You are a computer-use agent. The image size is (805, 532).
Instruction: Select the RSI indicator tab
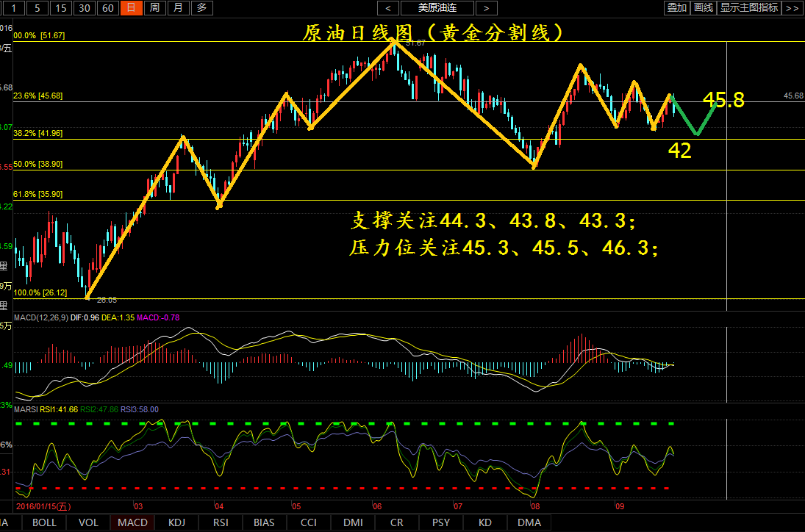pyautogui.click(x=221, y=523)
